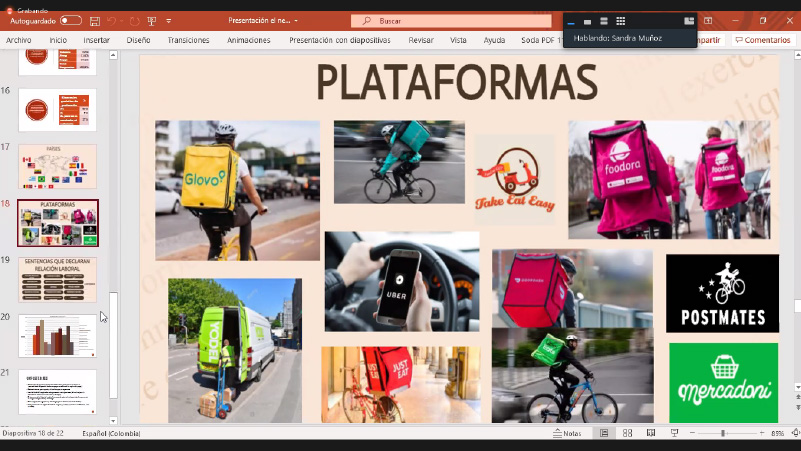Select the Deliveroo teal cyclist image
801x451 pixels.
399,162
